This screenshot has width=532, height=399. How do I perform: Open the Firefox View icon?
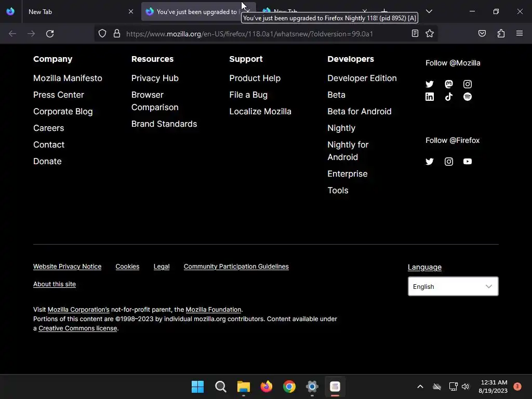click(x=10, y=11)
